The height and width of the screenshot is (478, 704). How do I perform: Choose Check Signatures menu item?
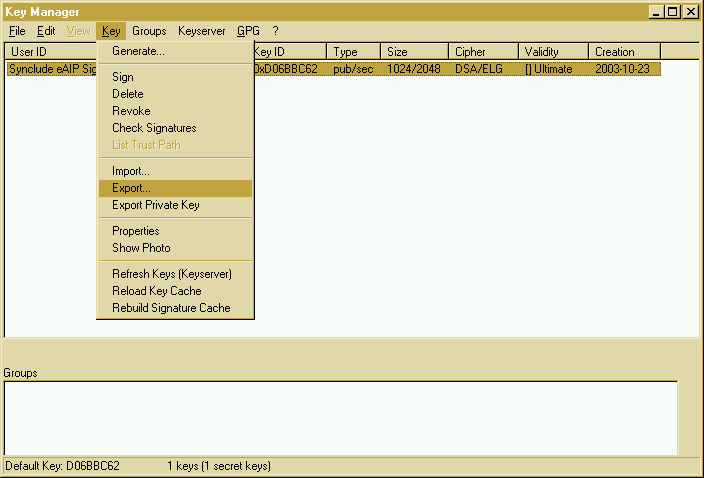pos(154,128)
